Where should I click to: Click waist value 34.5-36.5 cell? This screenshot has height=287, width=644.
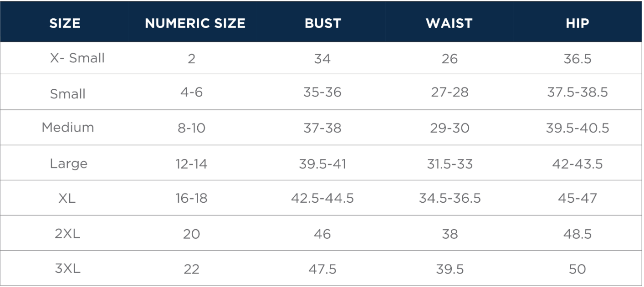coord(450,198)
